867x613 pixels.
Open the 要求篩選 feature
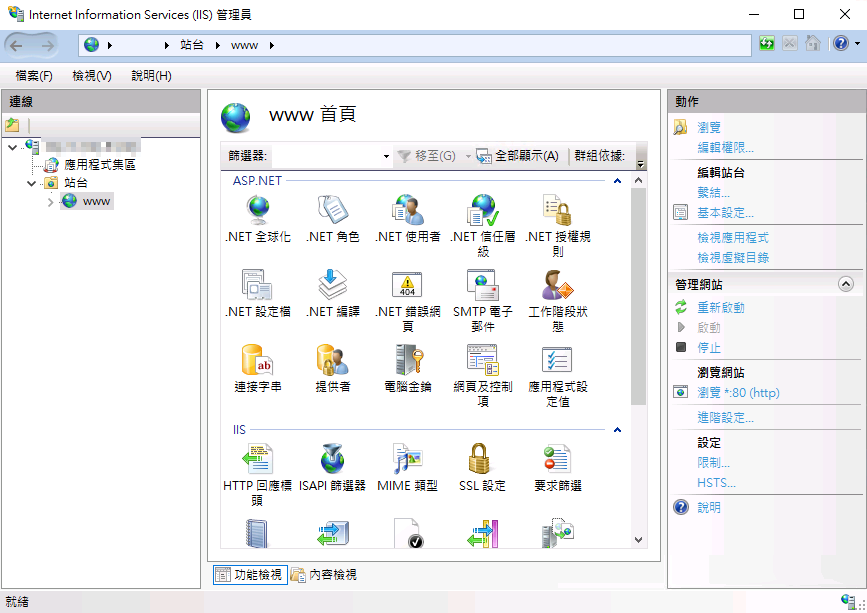pos(558,469)
